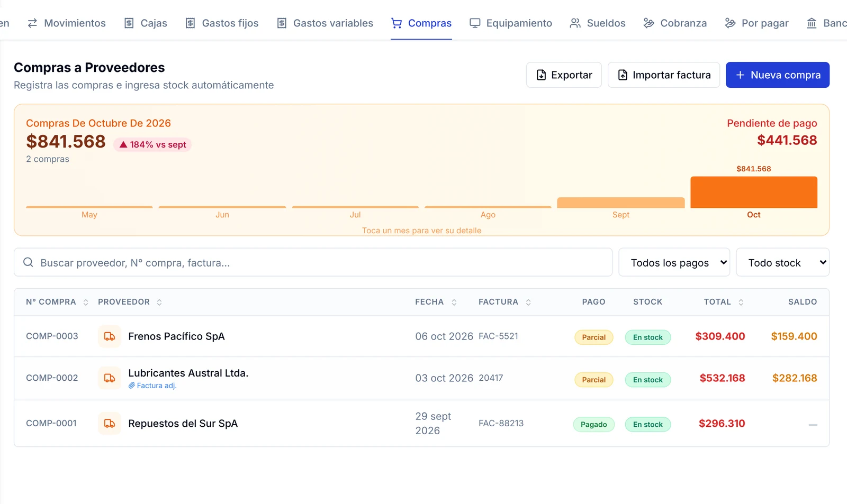This screenshot has height=504, width=847.
Task: Focus the Buscar proveedor search field
Action: coord(313,262)
